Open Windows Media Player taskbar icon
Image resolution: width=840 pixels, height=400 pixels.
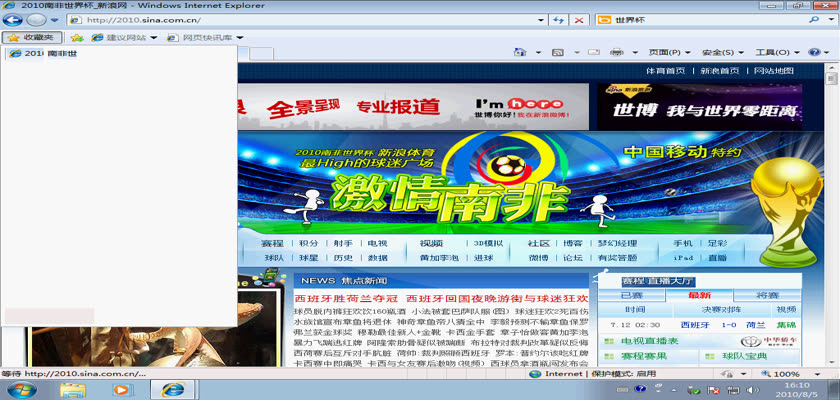(122, 389)
